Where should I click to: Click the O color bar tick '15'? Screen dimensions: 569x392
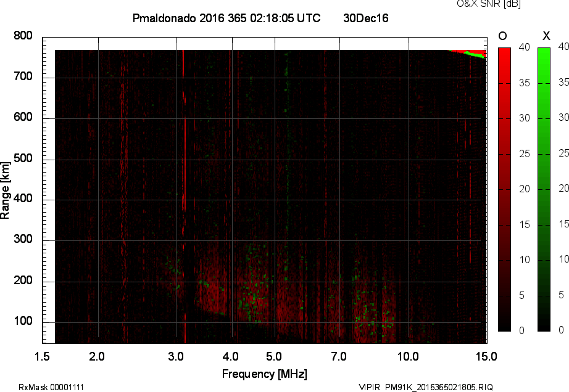pyautogui.click(x=525, y=224)
